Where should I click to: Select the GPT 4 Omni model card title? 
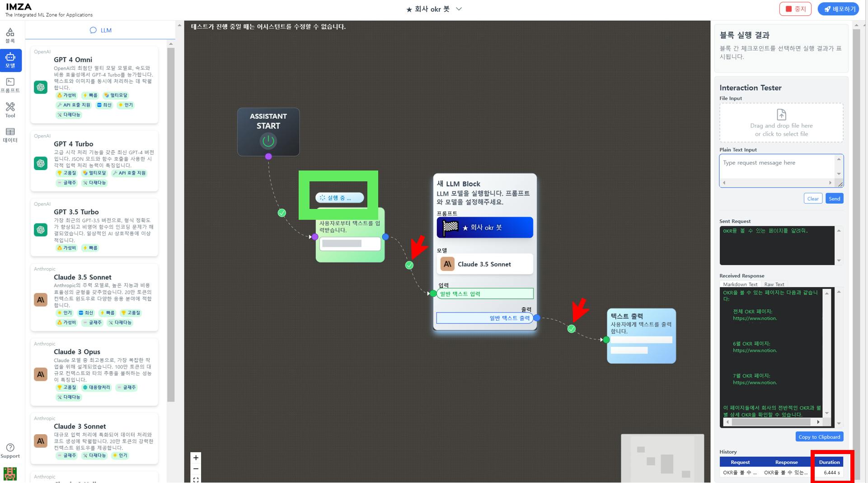click(x=73, y=60)
